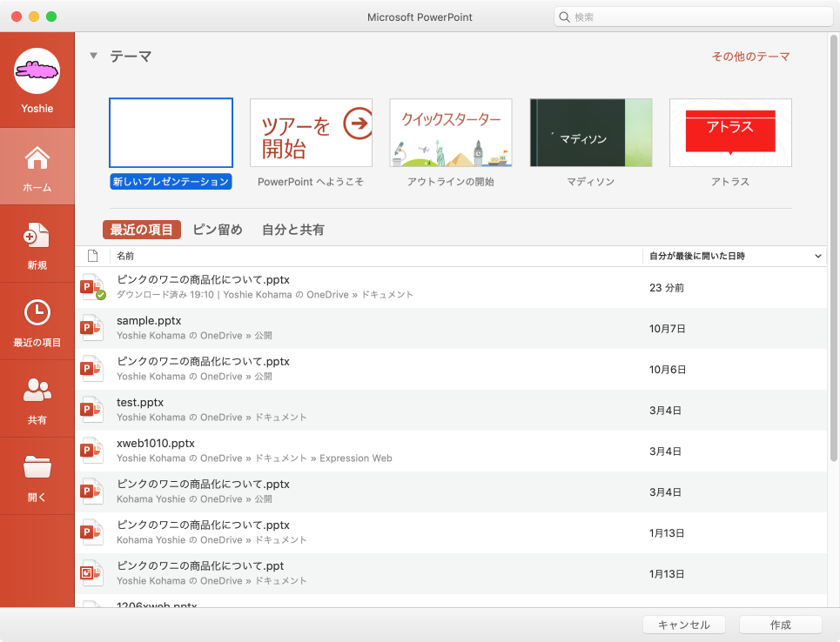
Task: Click the Expression Web path text
Action: 356,458
